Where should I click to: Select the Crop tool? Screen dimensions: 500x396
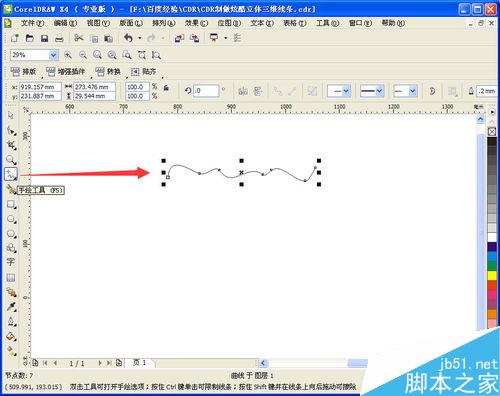[x=11, y=145]
